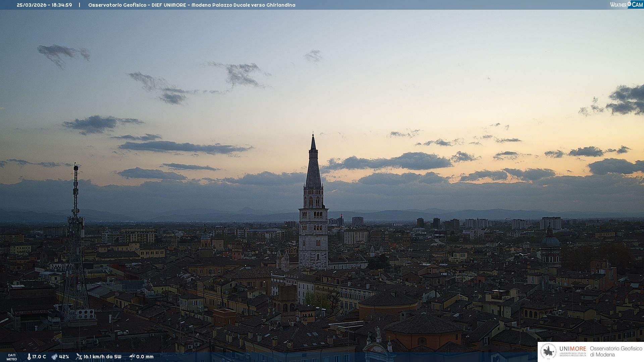Click the 18:34:59 time stamp
Image resolution: width=644 pixels, height=362 pixels.
coord(62,5)
